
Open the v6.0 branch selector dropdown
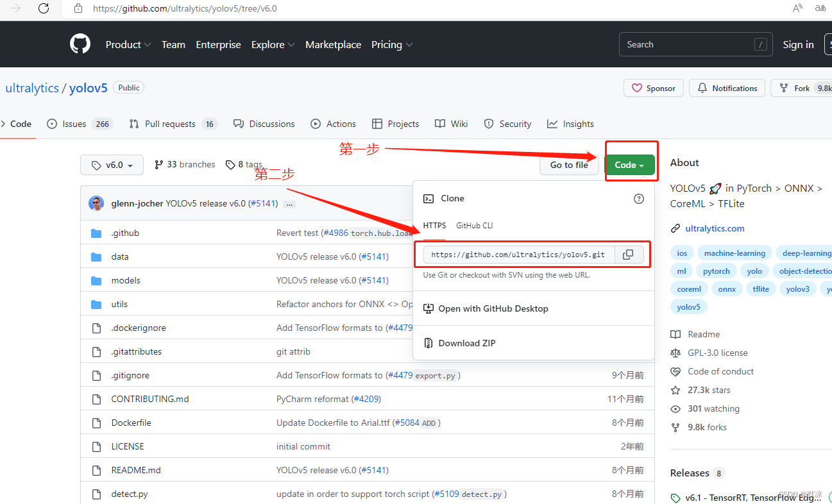click(112, 165)
